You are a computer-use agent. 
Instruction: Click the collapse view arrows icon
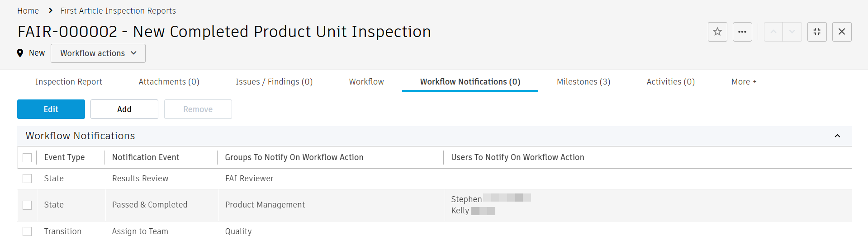[x=817, y=32]
